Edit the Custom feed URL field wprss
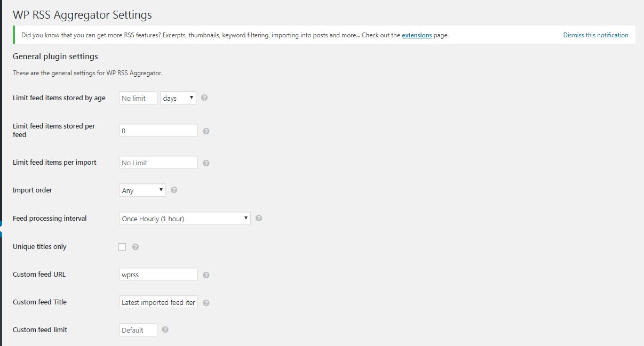Screen dimensions: 644x346 158,275
